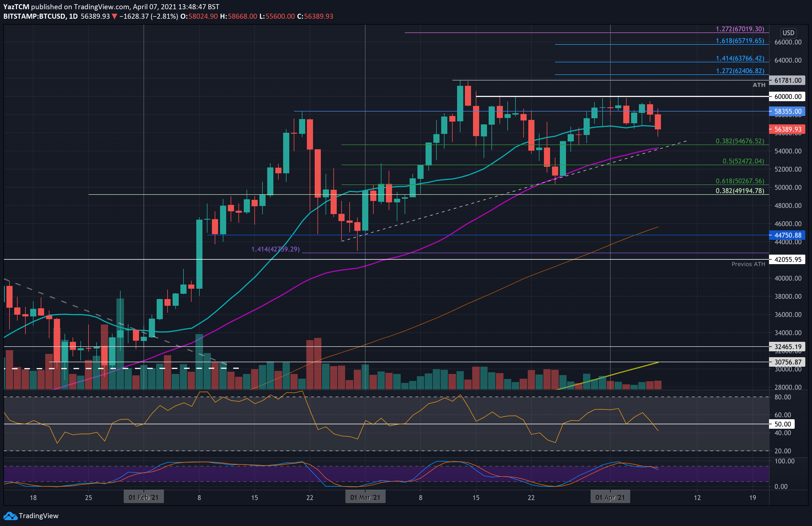
Task: Click the high price value 58668.00
Action: coord(242,16)
